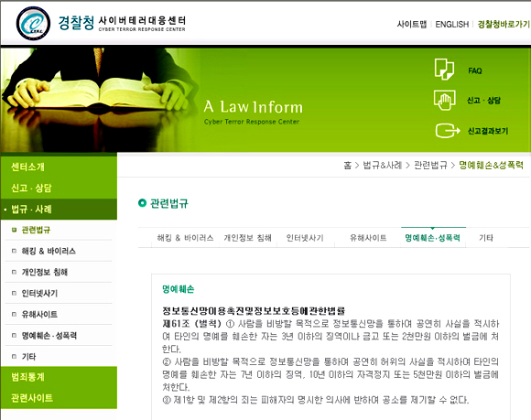Viewport: 531px width, 420px height.
Task: Click the 신고·상담 hand icon
Action: pyautogui.click(x=444, y=100)
